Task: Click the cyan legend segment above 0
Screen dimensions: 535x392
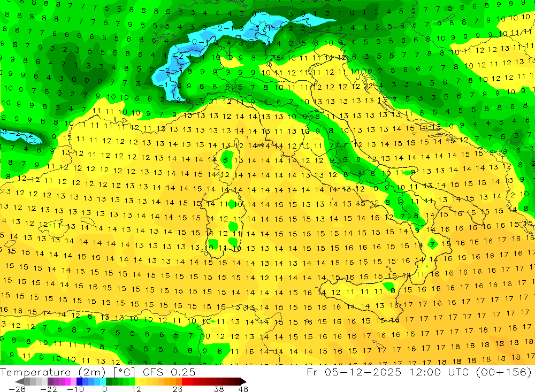Action: pos(103,381)
